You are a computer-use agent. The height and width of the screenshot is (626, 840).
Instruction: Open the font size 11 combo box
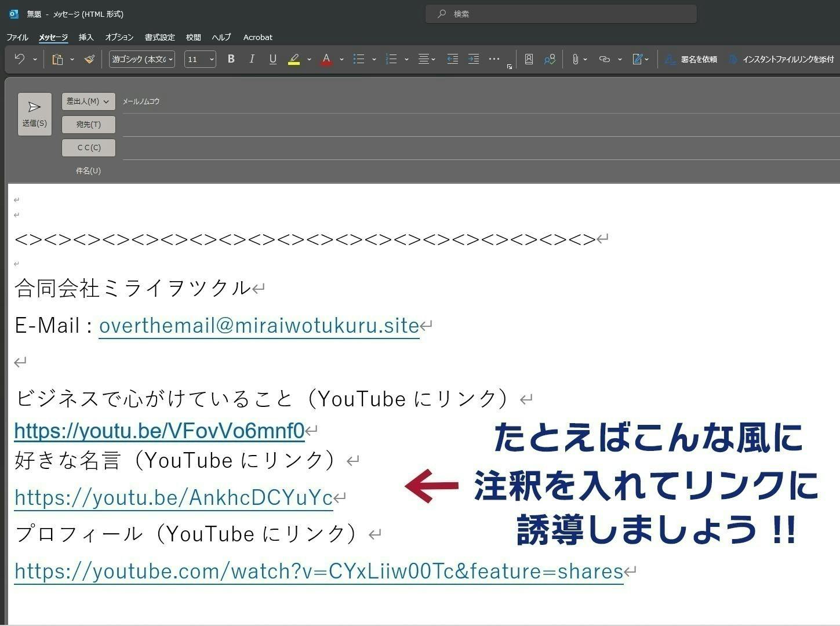click(200, 59)
